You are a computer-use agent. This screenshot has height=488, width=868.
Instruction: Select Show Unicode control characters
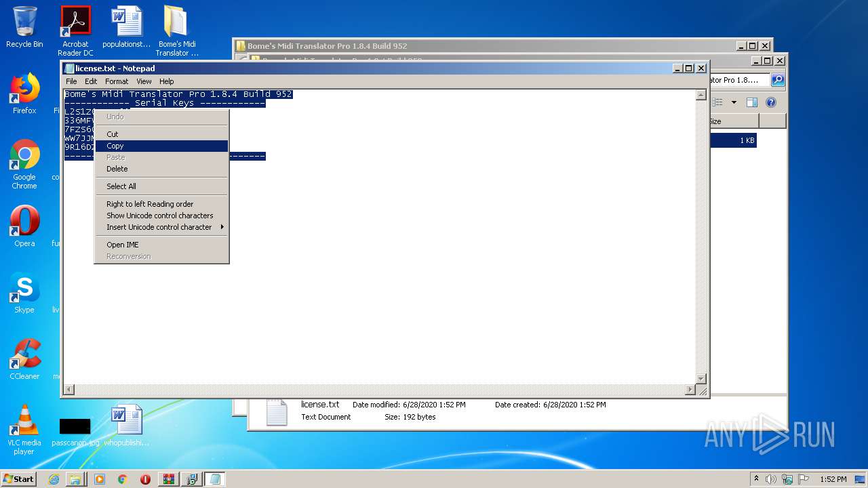tap(161, 216)
